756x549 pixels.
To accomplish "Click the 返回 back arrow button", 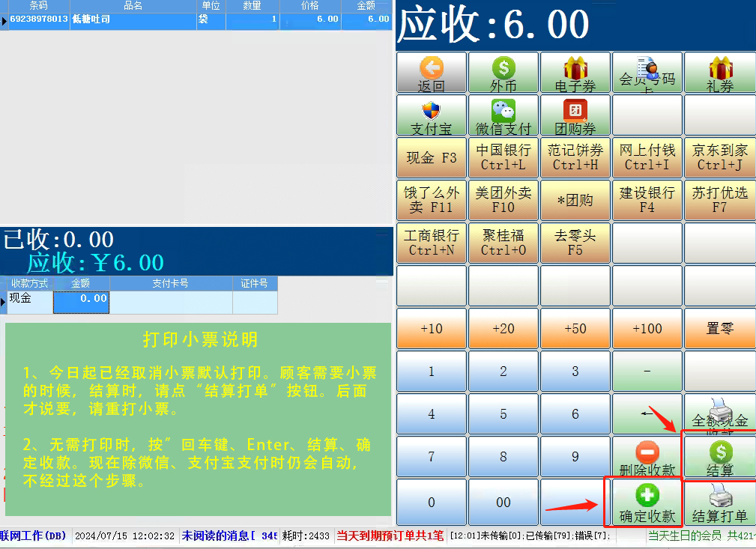I will click(431, 73).
